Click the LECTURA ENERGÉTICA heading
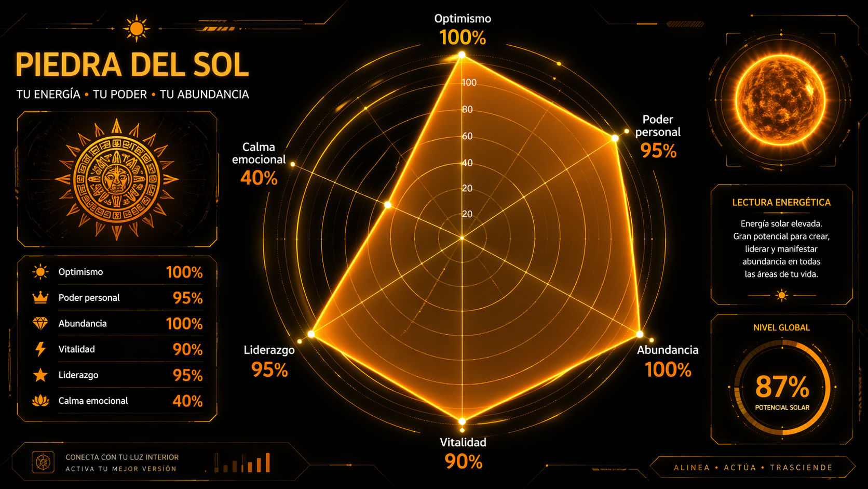The image size is (868, 489). tap(781, 203)
